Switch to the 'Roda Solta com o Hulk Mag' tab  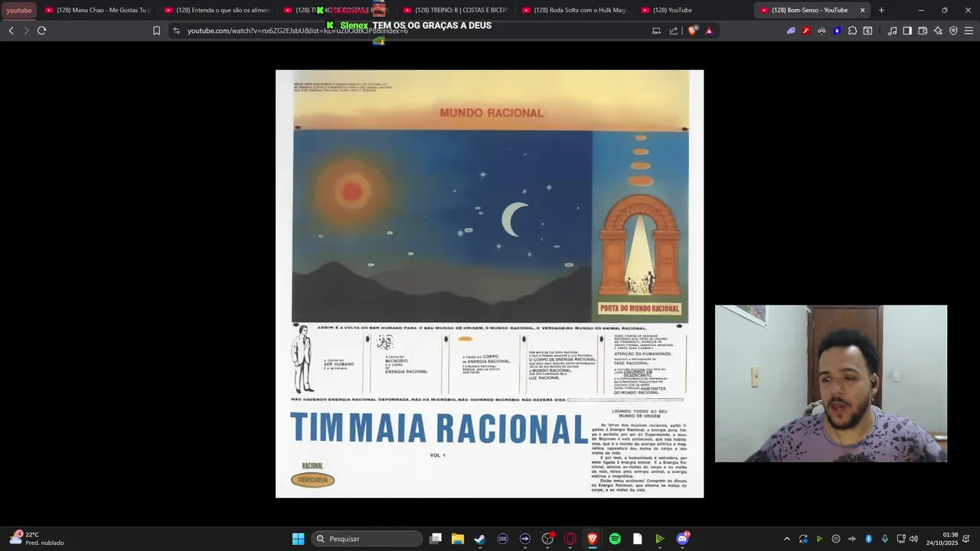pyautogui.click(x=574, y=10)
